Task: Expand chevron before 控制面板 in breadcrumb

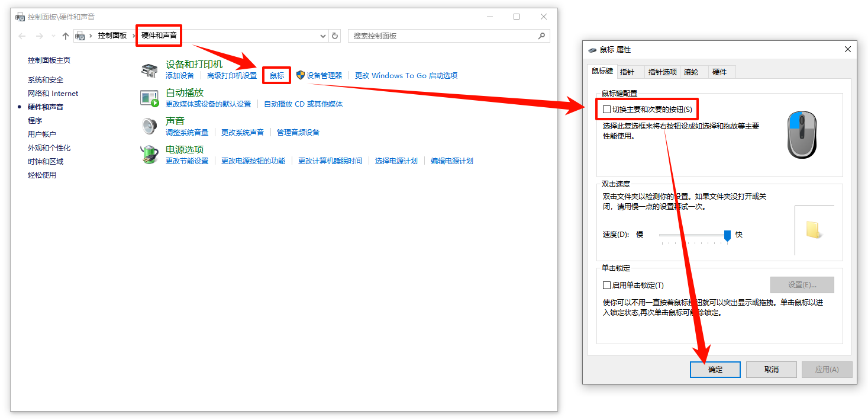Action: click(91, 36)
